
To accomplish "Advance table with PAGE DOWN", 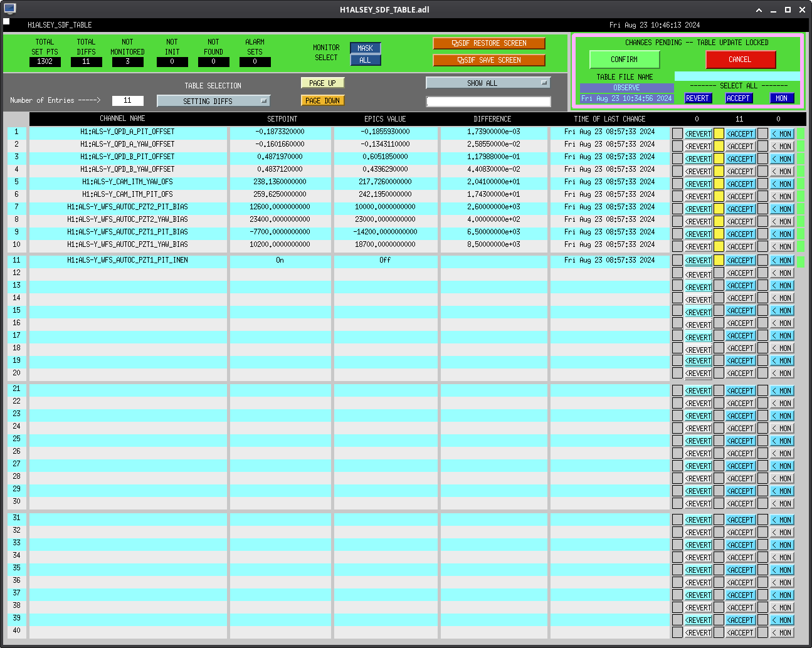I will click(x=322, y=100).
